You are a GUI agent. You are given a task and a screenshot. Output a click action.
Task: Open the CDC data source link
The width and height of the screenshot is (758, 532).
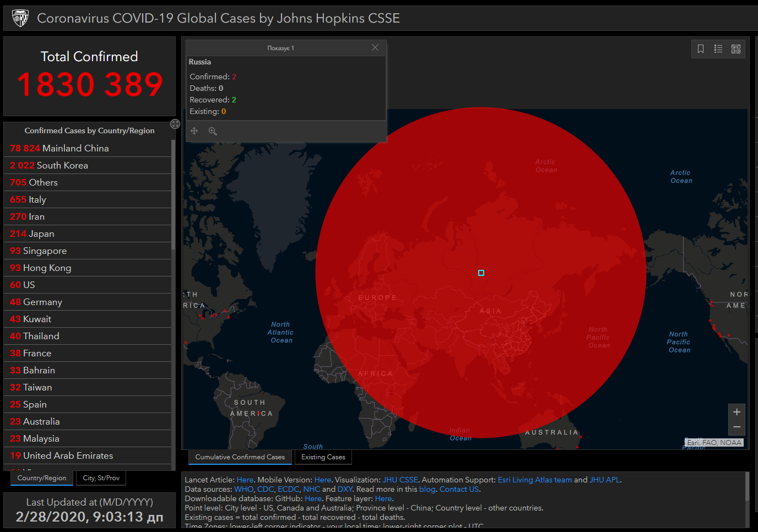click(265, 489)
